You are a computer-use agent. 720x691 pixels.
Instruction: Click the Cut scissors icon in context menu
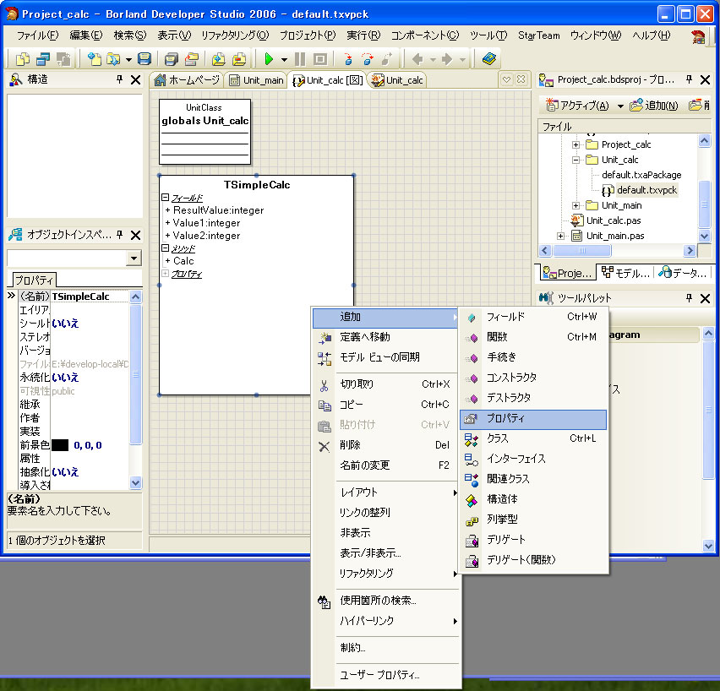tap(324, 385)
